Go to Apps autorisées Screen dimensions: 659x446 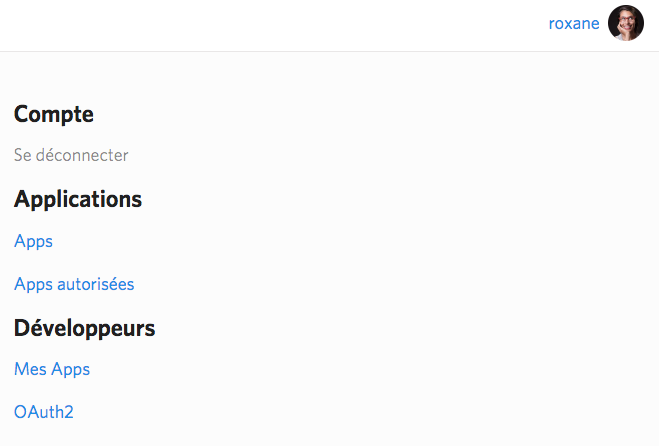click(x=74, y=284)
